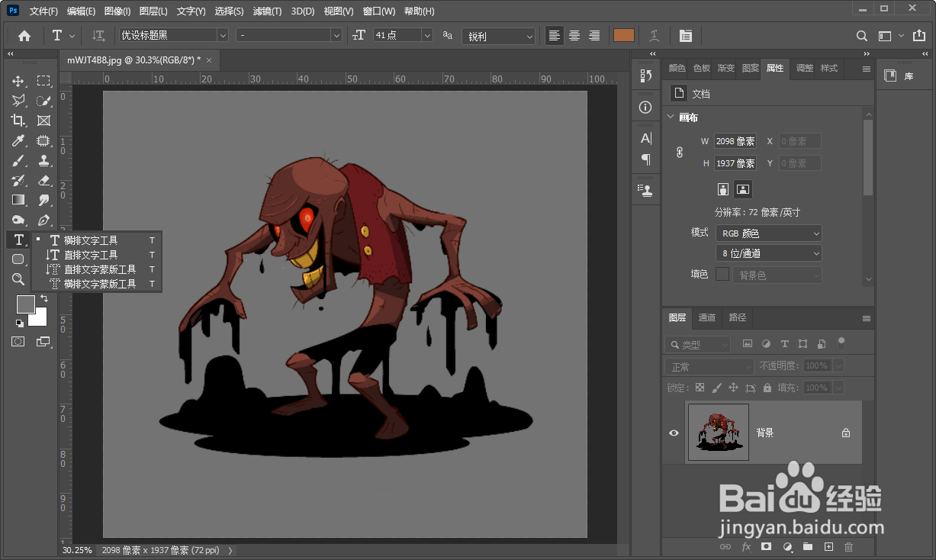Image resolution: width=936 pixels, height=560 pixels.
Task: Toggle layer filtering on/off switch
Action: (x=841, y=343)
